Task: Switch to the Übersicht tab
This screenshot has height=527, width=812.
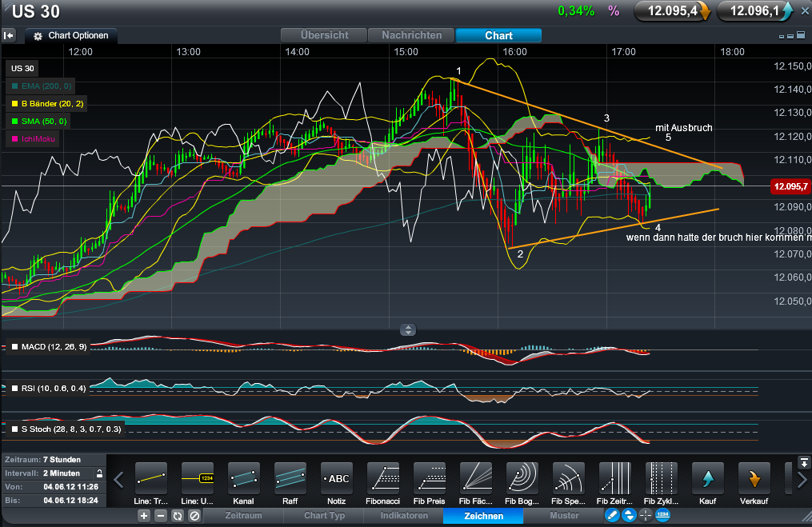Action: tap(324, 35)
